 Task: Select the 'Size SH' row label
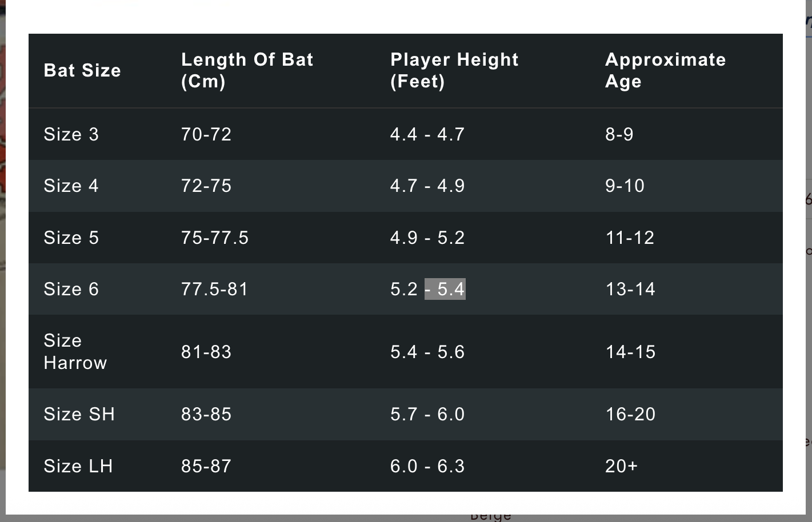79,414
